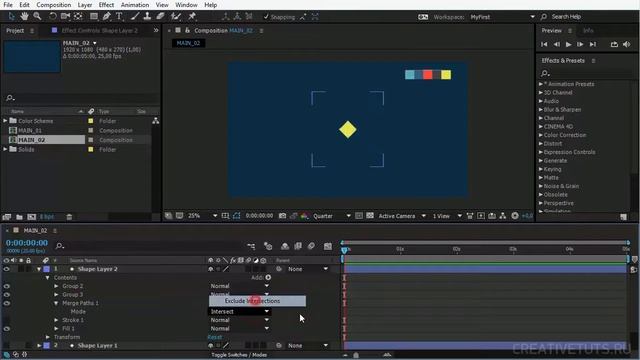Open the resolution dropdown showing Quarter
This screenshot has width=640, height=360.
pos(331,216)
